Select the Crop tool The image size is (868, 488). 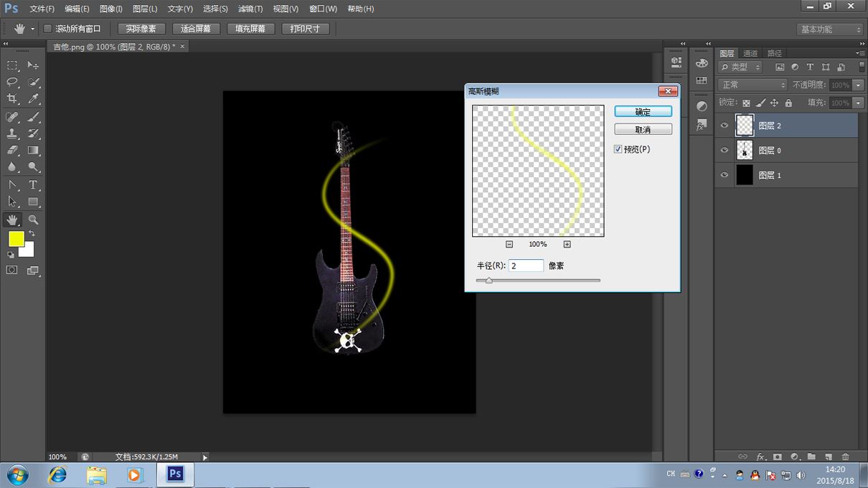[12, 99]
